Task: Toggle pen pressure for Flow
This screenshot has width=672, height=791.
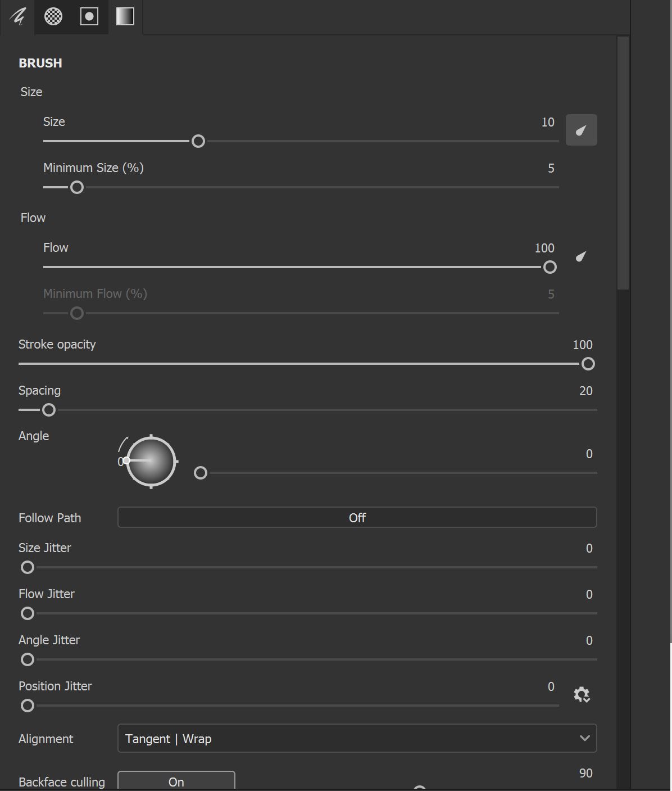Action: coord(580,257)
